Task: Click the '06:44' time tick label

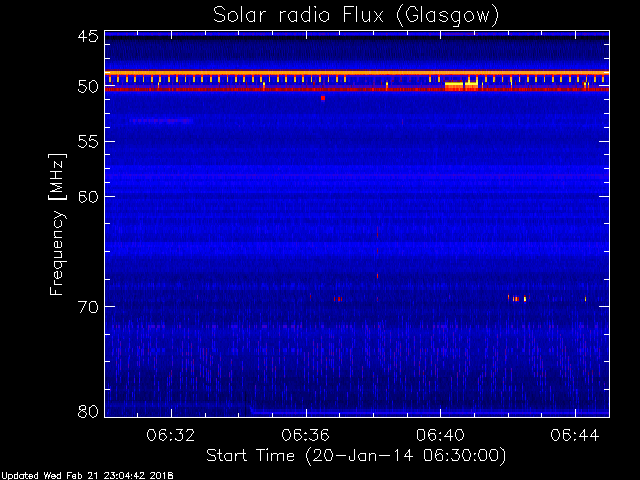Action: pos(575,435)
